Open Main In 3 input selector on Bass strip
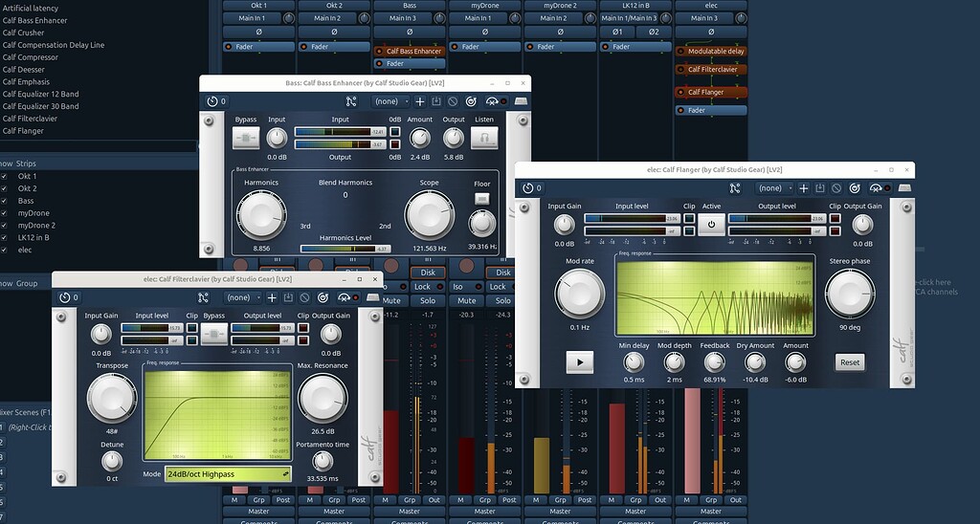Screen dimensions: 980x524 point(403,19)
